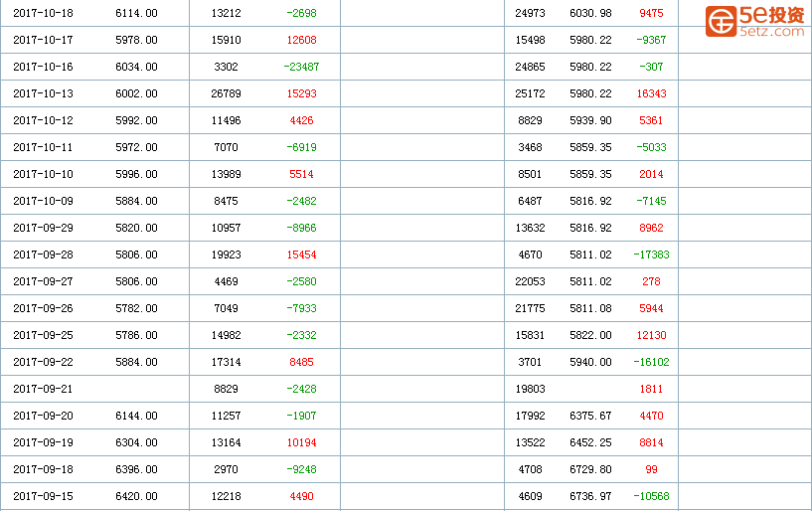This screenshot has height=511, width=812.
Task: Select the 2017-10-13 row date
Action: (x=43, y=93)
